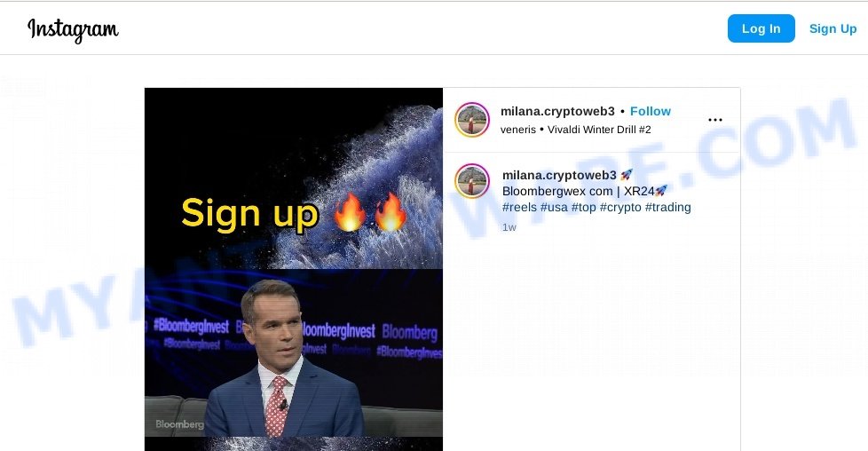Screen dimensions: 868x451
Task: Open the veneris audio artist link
Action: [x=518, y=130]
